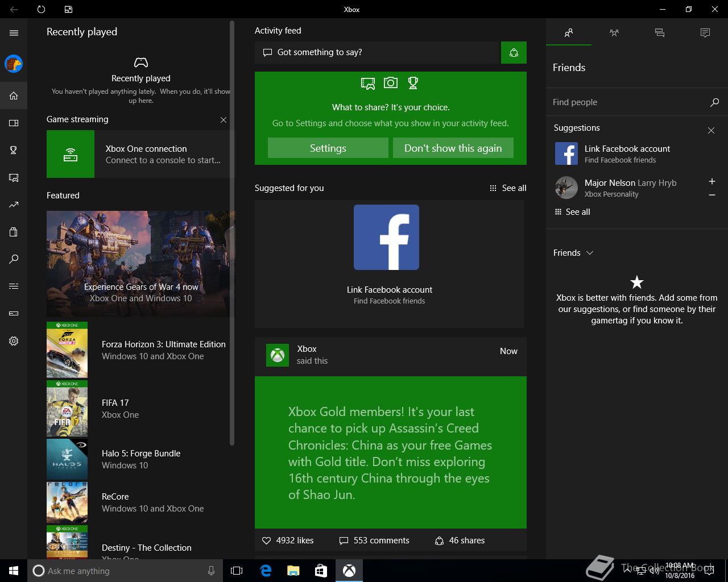Open Store bag icon in sidebar
This screenshot has width=728, height=582.
14,232
